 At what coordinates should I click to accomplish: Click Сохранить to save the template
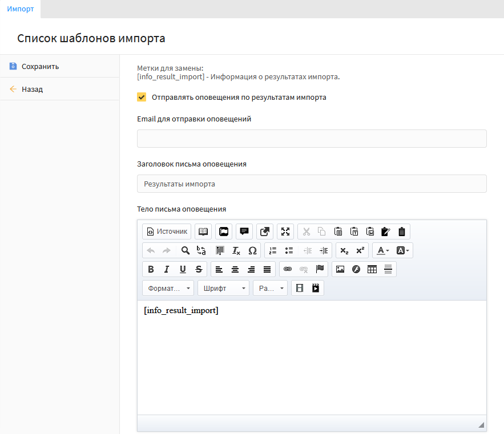[40, 66]
